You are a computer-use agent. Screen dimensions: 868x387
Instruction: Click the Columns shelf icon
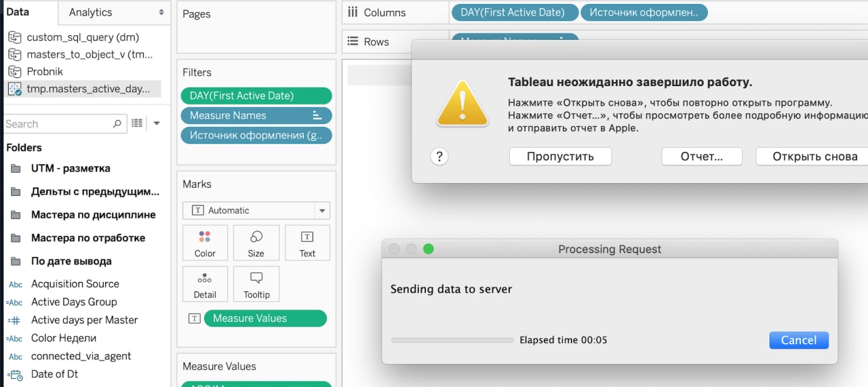(x=353, y=12)
